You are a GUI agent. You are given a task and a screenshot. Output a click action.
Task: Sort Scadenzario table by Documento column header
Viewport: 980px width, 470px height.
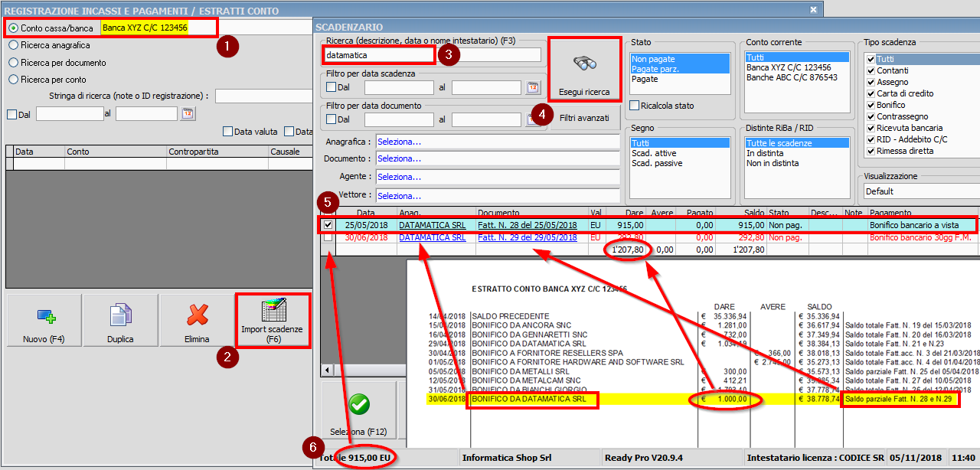coord(531,213)
